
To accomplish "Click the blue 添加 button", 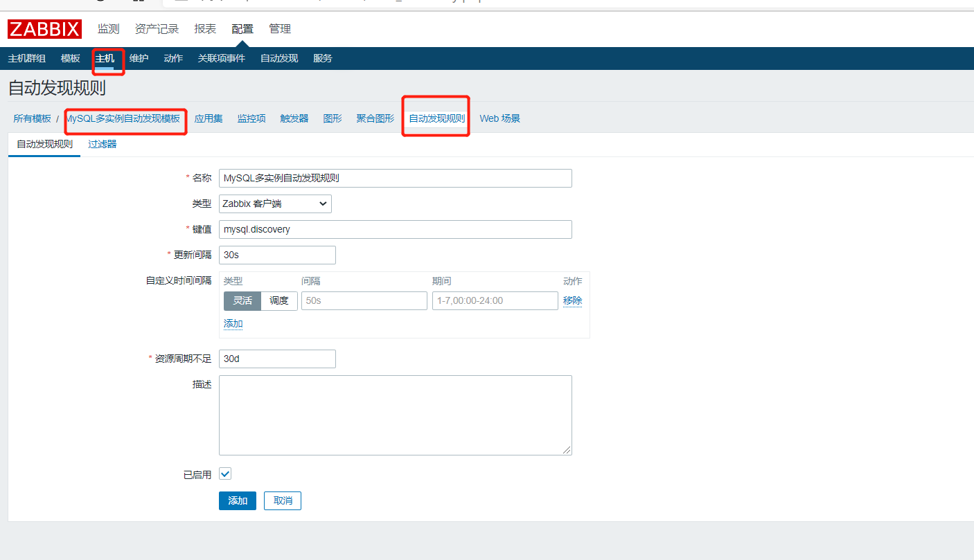I will click(238, 500).
